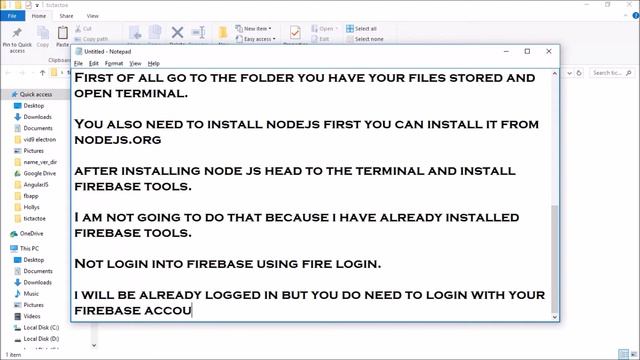This screenshot has width=640, height=360.
Task: Click navigation pane scroll down arrow
Action: click(94, 345)
